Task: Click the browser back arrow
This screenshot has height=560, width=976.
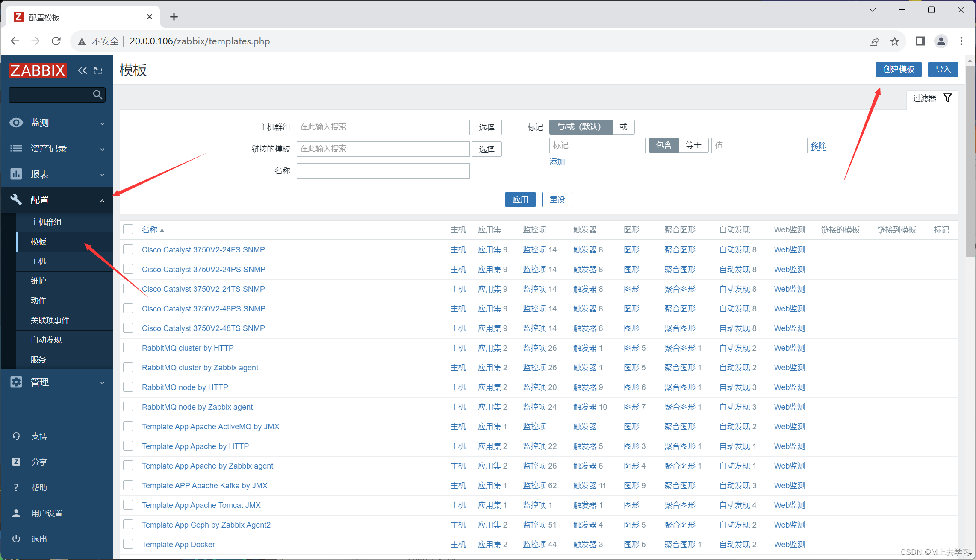Action: pyautogui.click(x=15, y=41)
